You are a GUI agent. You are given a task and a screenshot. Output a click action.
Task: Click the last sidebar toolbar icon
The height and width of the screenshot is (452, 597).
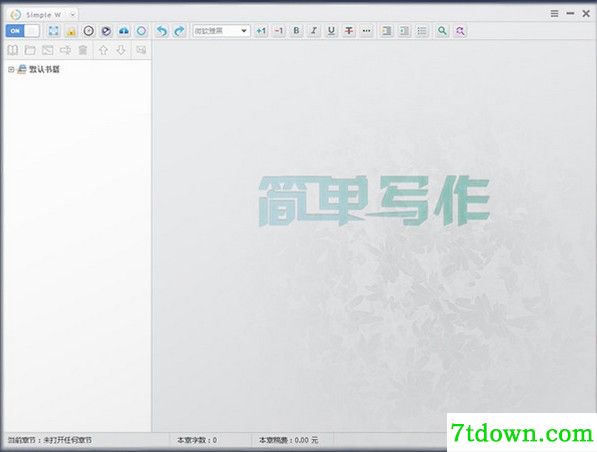tap(141, 50)
